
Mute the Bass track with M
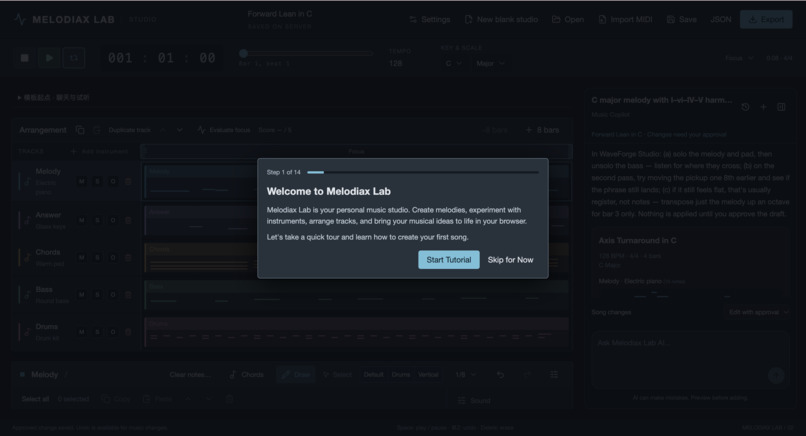click(x=82, y=295)
